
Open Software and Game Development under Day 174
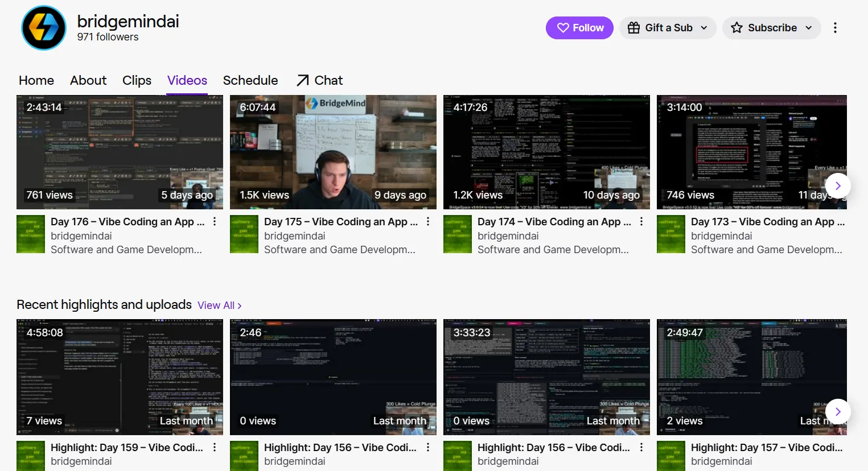click(553, 250)
